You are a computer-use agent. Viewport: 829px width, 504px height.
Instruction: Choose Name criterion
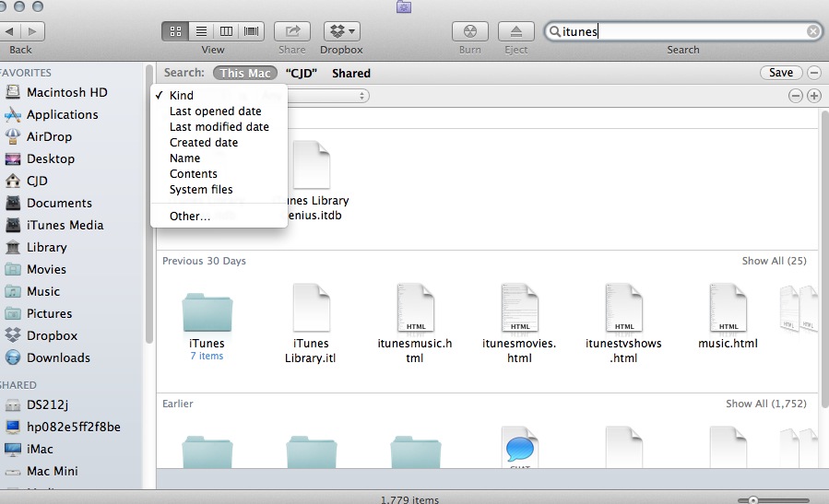(219, 158)
